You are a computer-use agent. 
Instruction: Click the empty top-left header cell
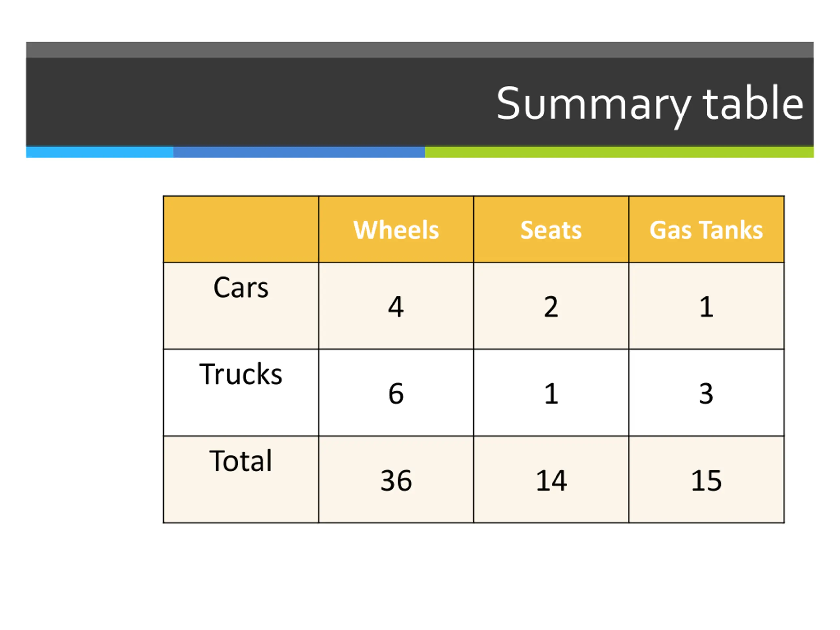(241, 229)
